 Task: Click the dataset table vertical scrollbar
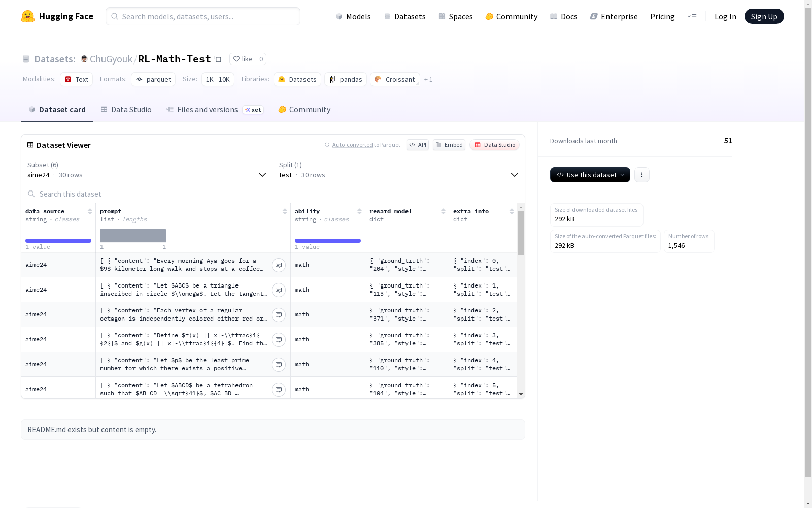pos(521,233)
